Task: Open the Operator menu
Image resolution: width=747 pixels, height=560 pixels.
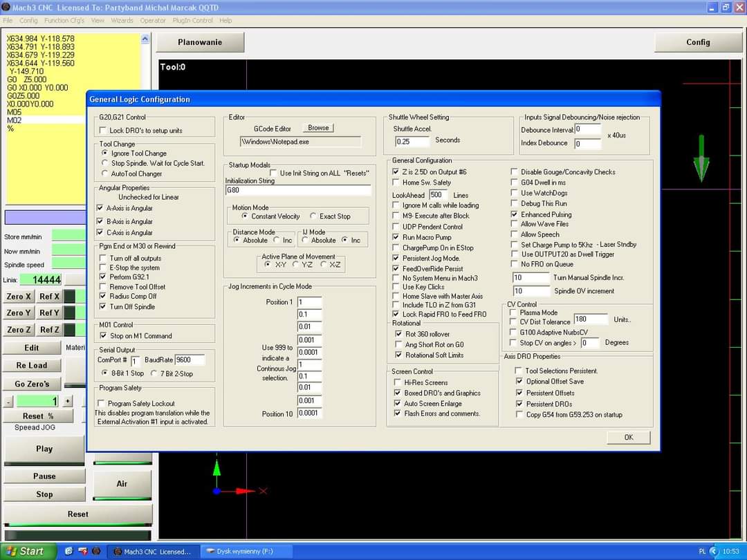Action: click(x=153, y=21)
